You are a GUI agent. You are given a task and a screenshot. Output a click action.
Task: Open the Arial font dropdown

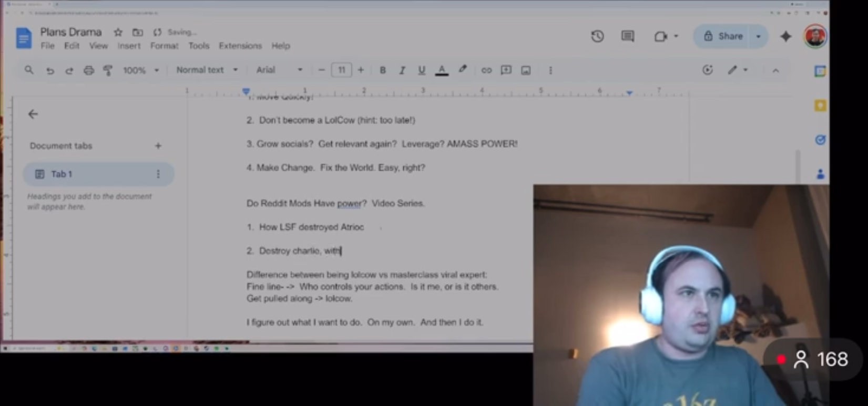279,70
